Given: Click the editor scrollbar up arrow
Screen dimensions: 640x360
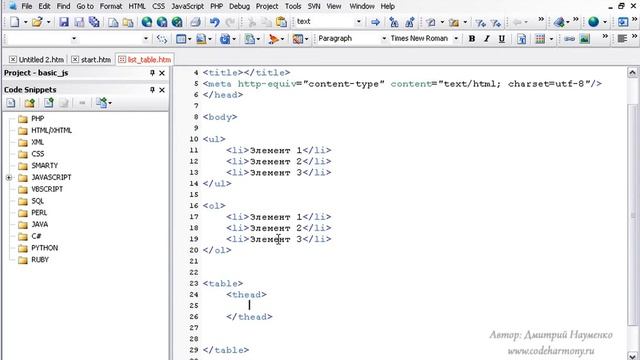Looking at the screenshot, I should [x=632, y=73].
